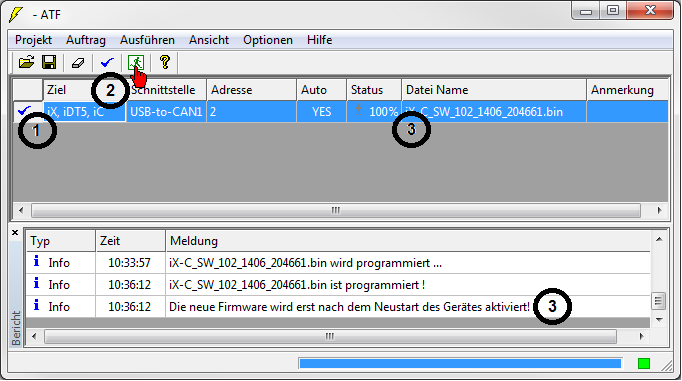Open help via the question mark icon

point(164,63)
